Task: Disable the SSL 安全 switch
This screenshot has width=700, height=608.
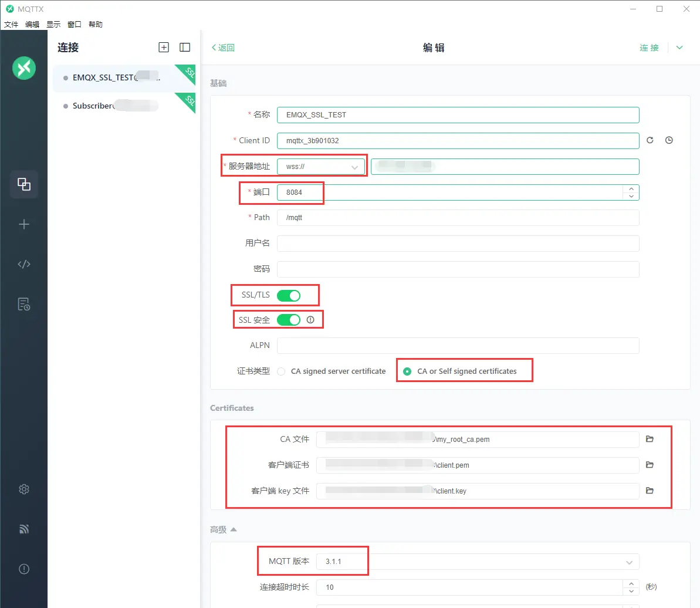Action: (x=289, y=320)
